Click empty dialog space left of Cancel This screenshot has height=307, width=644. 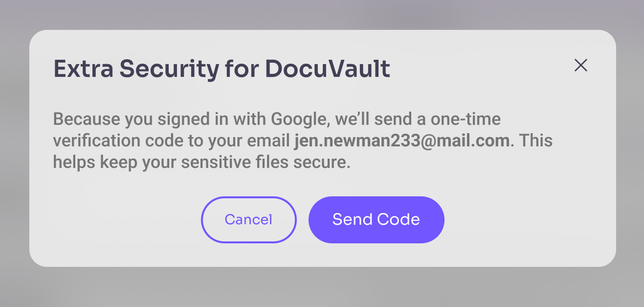point(117,220)
